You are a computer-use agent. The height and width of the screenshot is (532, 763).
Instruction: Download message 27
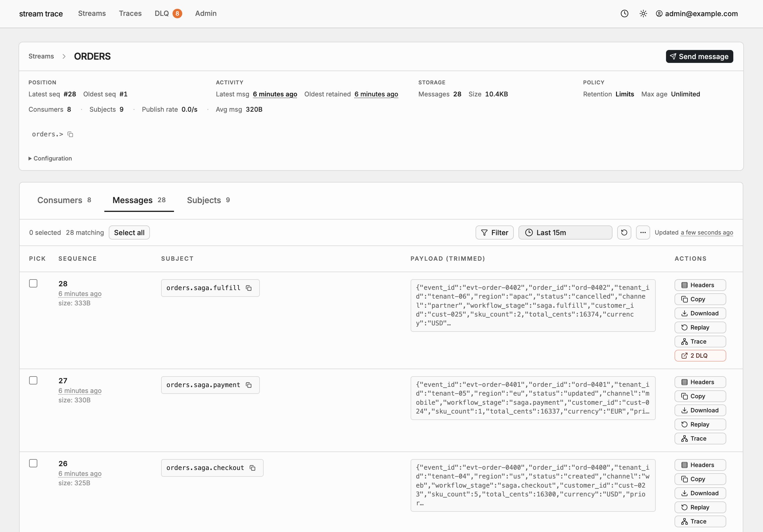tap(700, 410)
